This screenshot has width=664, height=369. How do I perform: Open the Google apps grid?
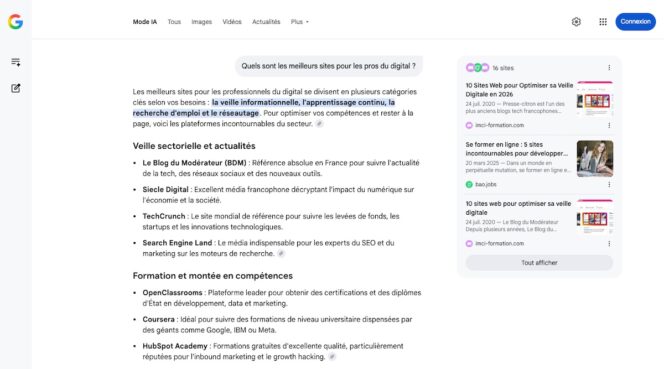point(603,22)
